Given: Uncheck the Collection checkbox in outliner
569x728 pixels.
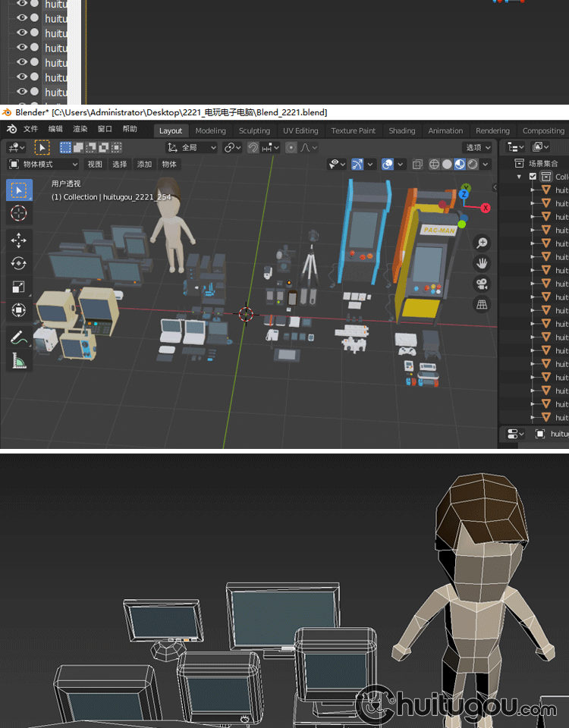Looking at the screenshot, I should 533,177.
